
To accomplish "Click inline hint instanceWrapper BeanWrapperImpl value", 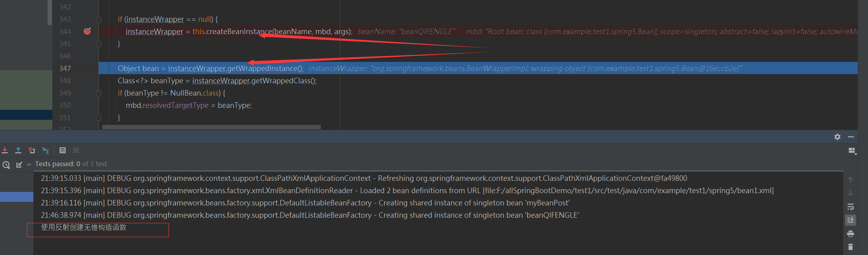I will pos(525,68).
